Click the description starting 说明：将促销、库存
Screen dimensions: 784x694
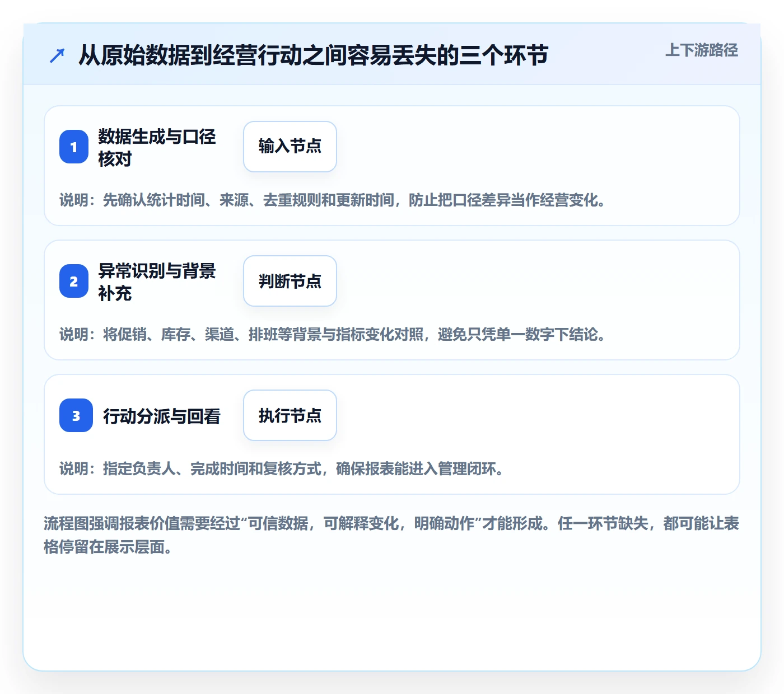coord(333,335)
